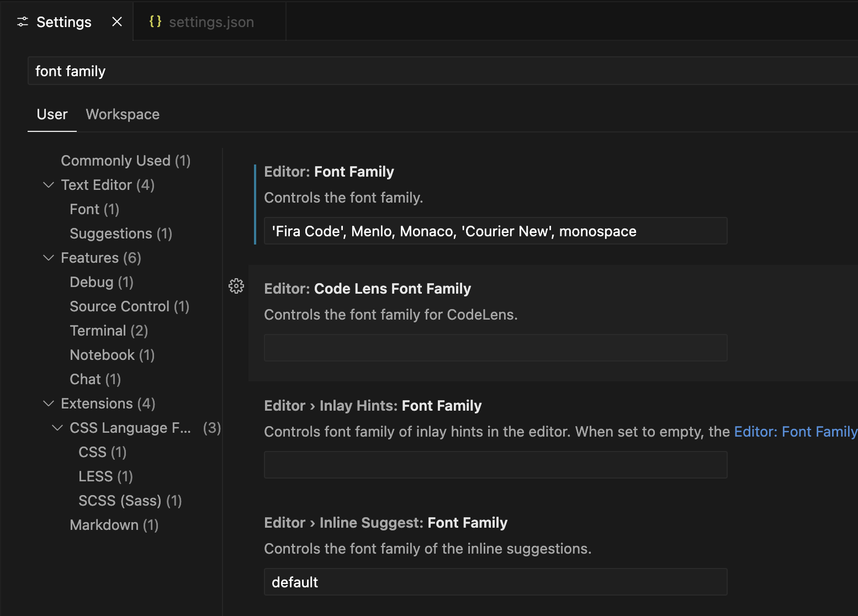Image resolution: width=858 pixels, height=616 pixels.
Task: Click the gear icon beside Code Lens Font Family
Action: 236,286
